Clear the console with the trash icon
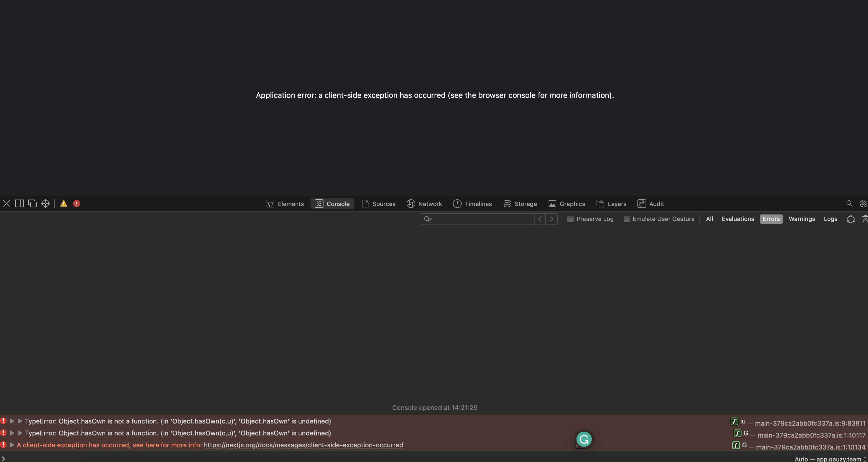The height and width of the screenshot is (462, 868). click(x=865, y=219)
